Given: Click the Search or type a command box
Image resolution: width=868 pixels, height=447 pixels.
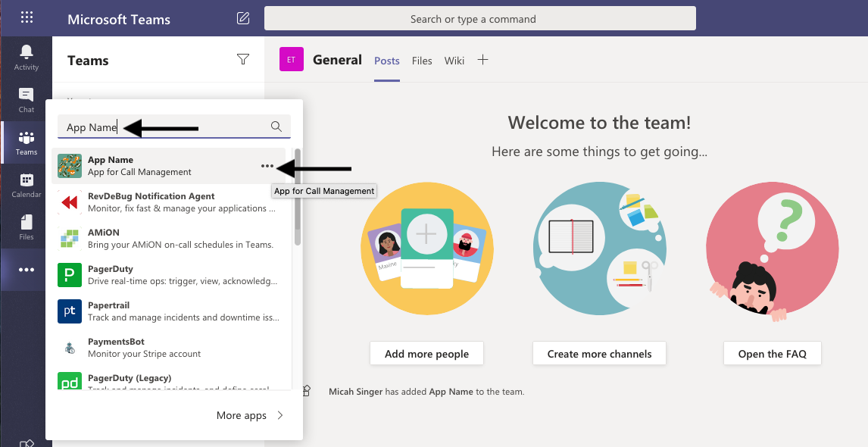Looking at the screenshot, I should [480, 19].
